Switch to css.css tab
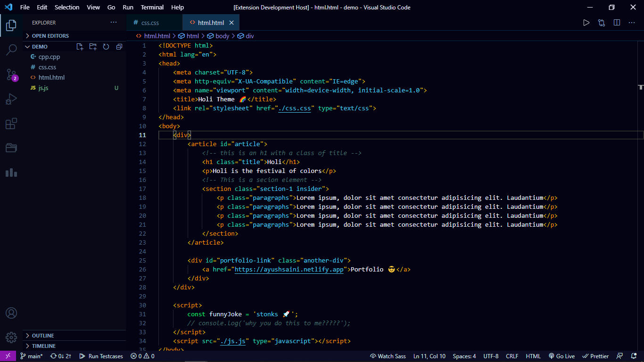Viewport: 644px width, 362px height. point(154,23)
